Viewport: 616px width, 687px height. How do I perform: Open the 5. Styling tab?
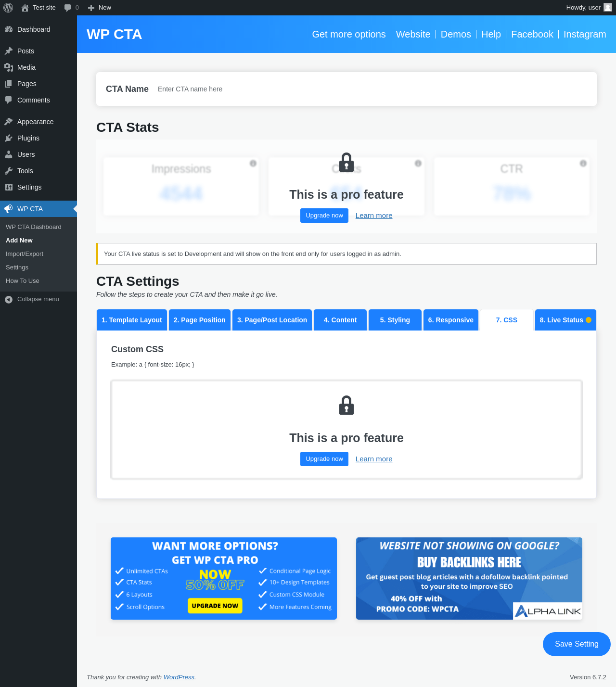click(395, 320)
